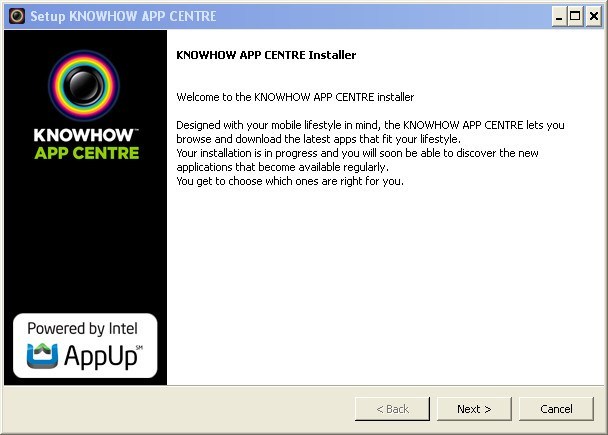Click the KNOWHOW rainbow lens logo
Screen dimensions: 608x435
click(x=84, y=85)
